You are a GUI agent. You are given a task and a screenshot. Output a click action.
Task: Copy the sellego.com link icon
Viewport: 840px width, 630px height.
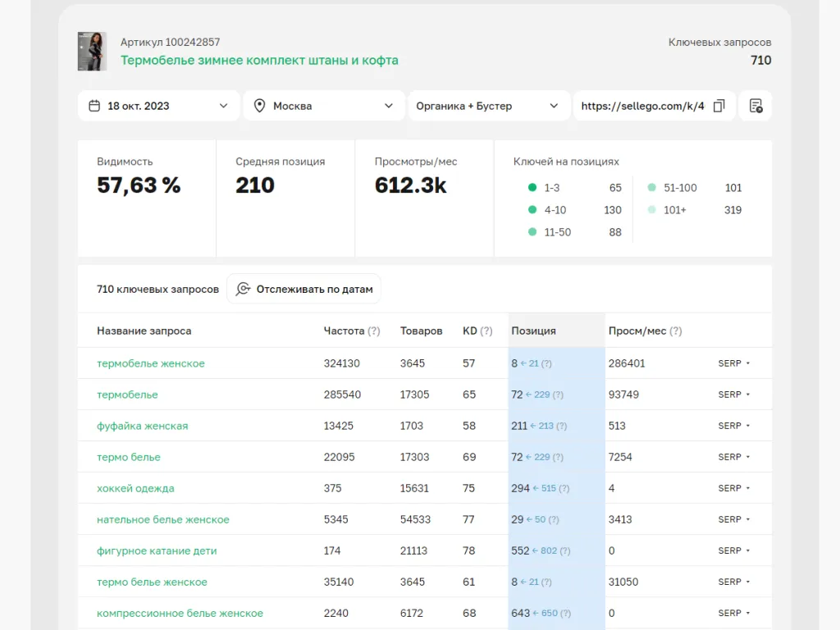coord(719,106)
